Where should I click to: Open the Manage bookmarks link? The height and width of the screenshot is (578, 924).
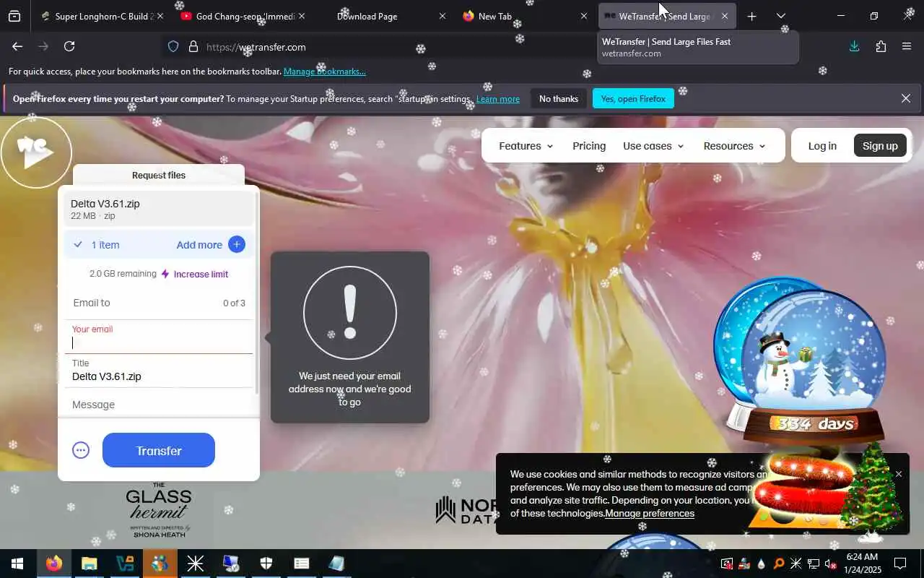tap(325, 72)
